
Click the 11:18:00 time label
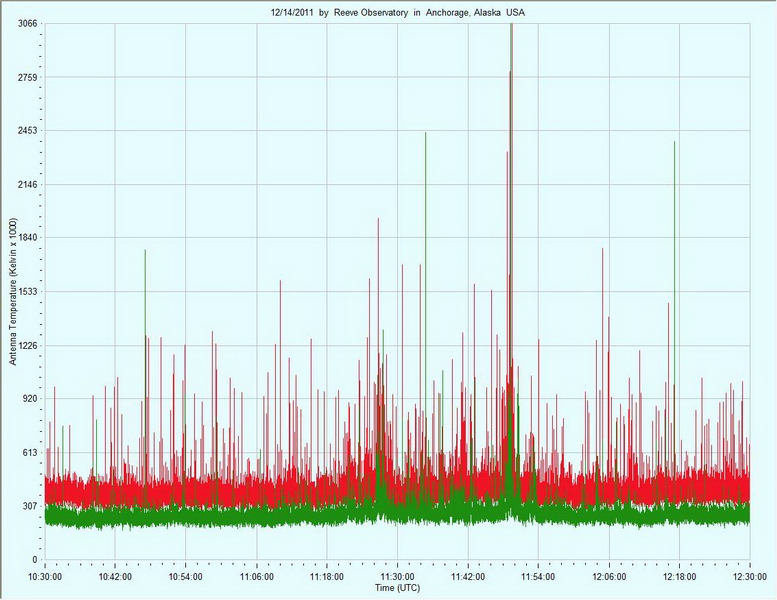click(327, 577)
